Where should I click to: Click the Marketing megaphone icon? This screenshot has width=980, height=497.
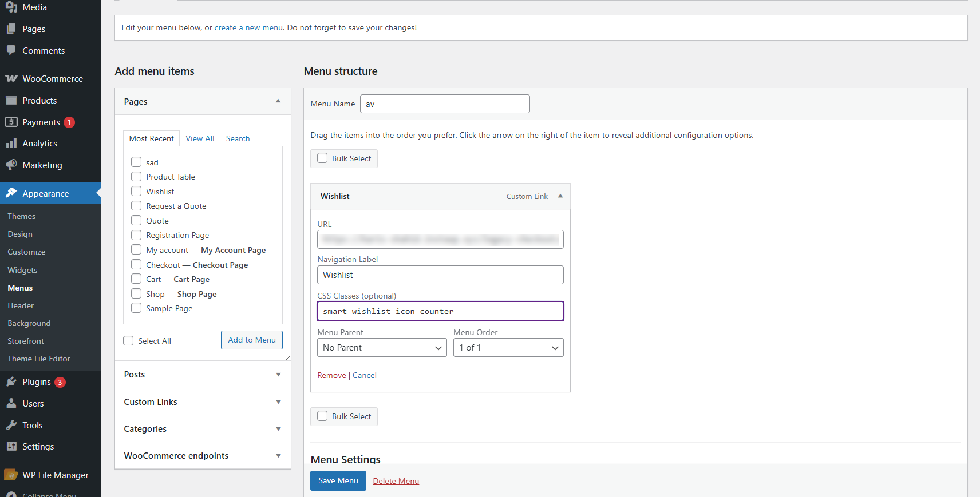[x=11, y=165]
